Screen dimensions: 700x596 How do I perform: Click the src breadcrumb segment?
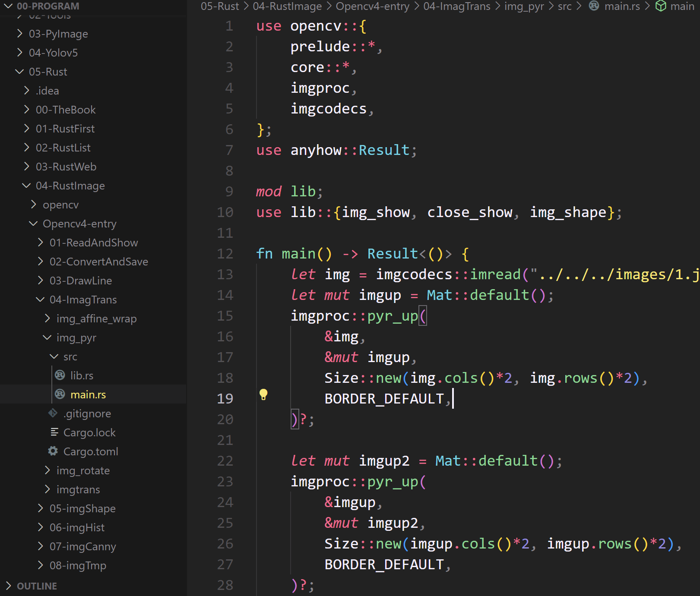tap(565, 6)
